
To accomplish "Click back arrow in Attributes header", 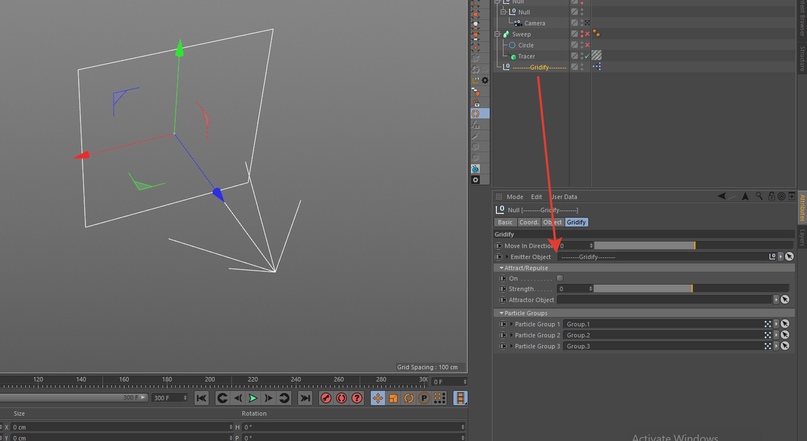I will pyautogui.click(x=722, y=196).
